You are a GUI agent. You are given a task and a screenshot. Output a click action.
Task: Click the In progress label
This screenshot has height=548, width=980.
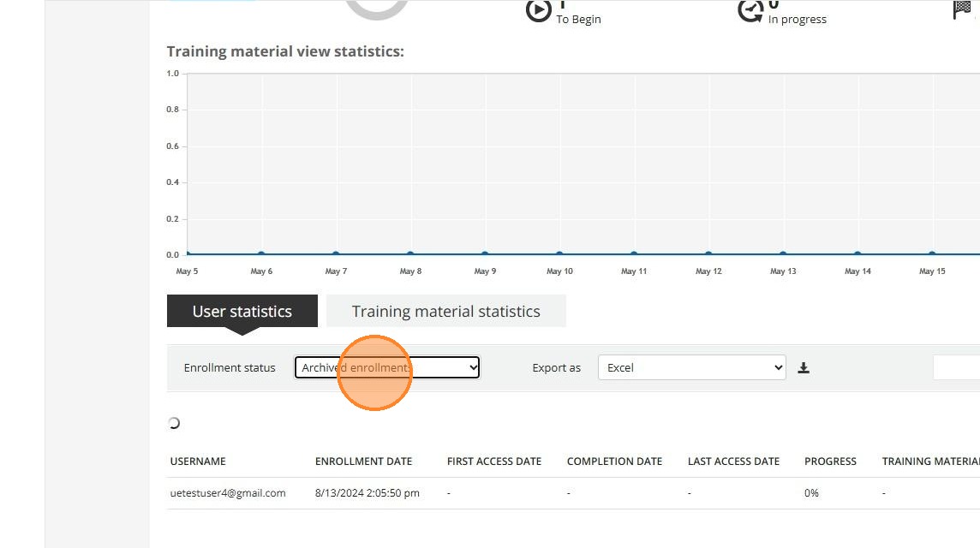[798, 20]
